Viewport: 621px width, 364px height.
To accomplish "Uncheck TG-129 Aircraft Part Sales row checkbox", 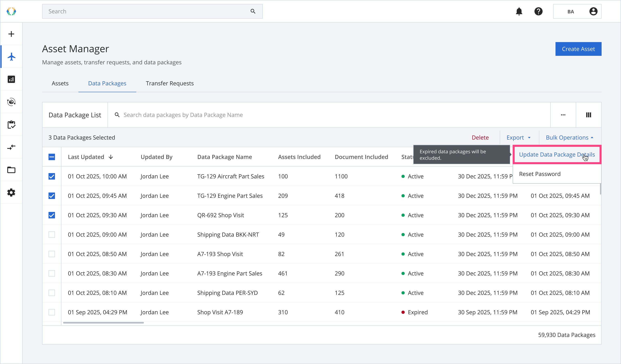I will tap(52, 177).
